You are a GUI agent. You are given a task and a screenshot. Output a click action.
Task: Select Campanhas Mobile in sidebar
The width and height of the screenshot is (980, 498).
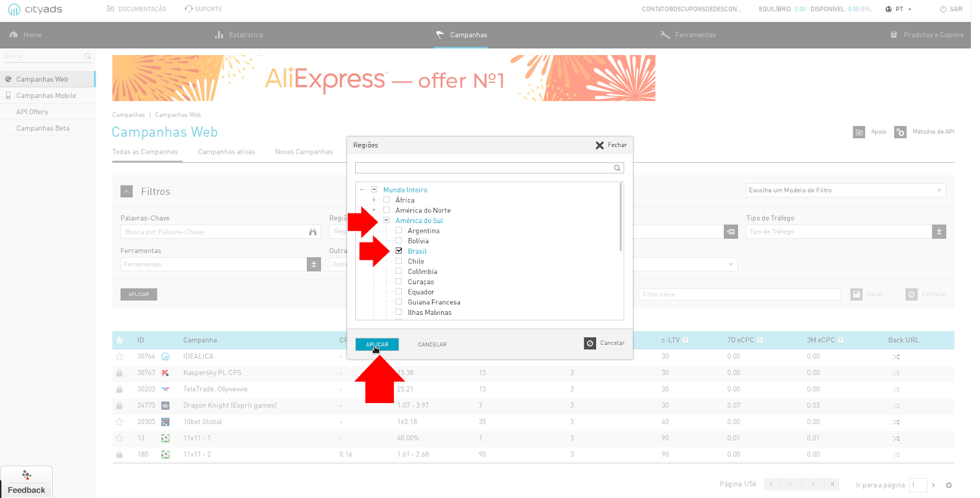tap(48, 96)
